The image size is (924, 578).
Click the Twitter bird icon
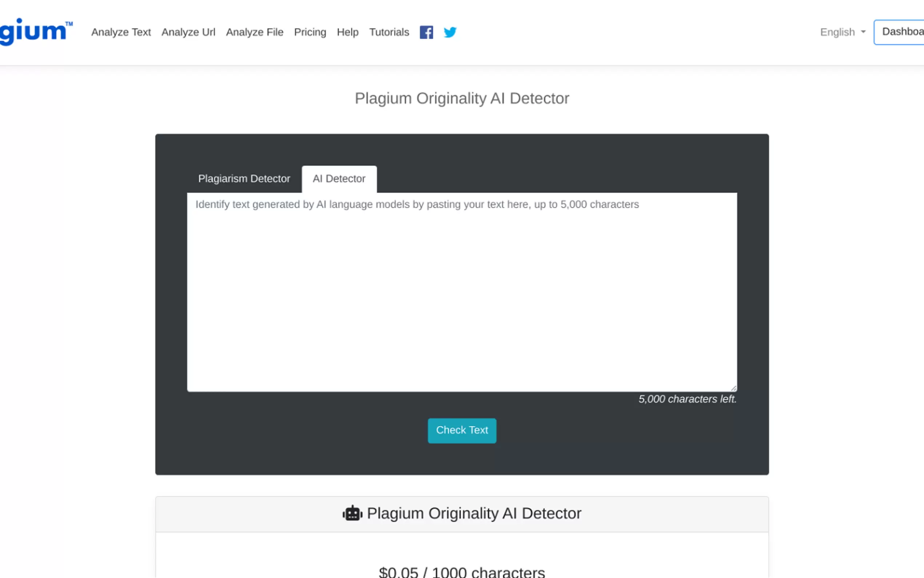tap(450, 32)
